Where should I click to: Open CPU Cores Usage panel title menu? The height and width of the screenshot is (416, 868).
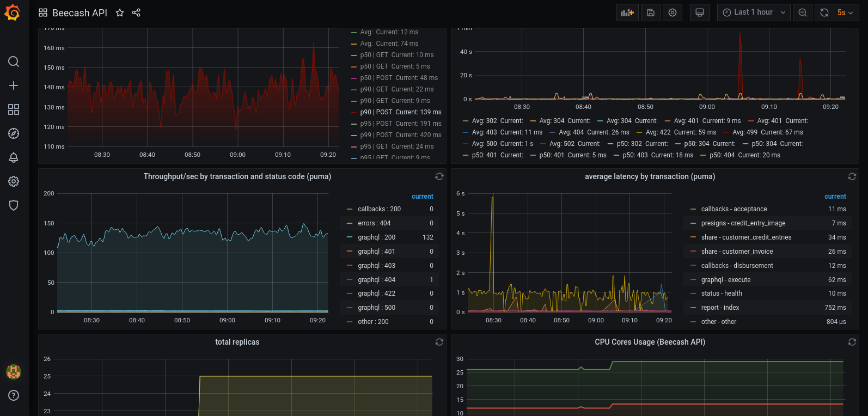tap(650, 342)
